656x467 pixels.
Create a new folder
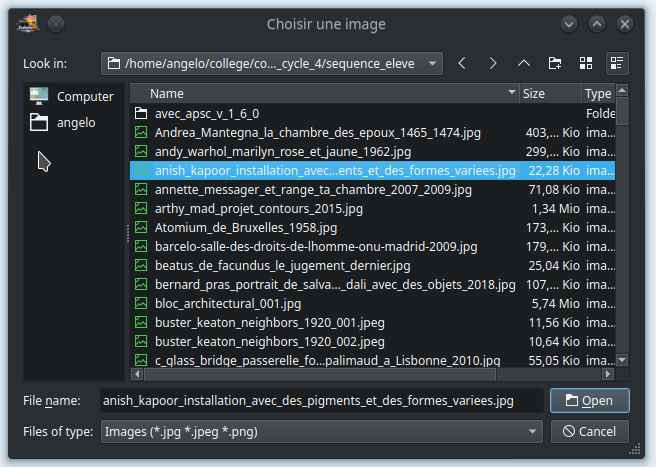[x=555, y=64]
